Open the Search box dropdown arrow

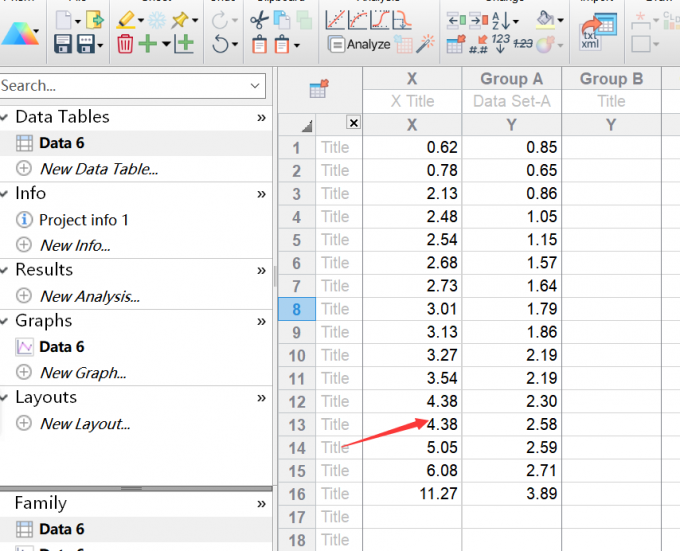pos(256,86)
